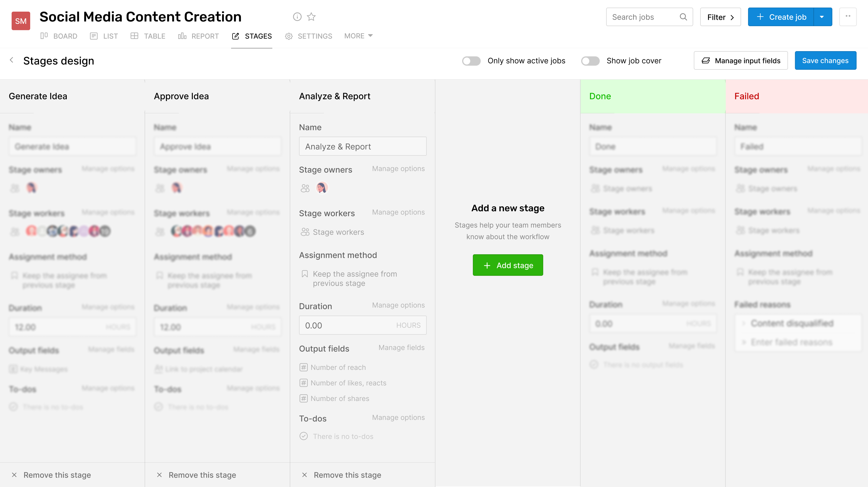Click the info icon next to project title
The height and width of the screenshot is (487, 868).
297,17
